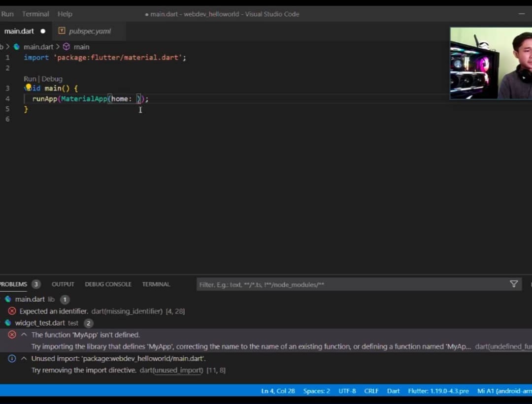Click the info icon beside Unused import

pyautogui.click(x=12, y=358)
